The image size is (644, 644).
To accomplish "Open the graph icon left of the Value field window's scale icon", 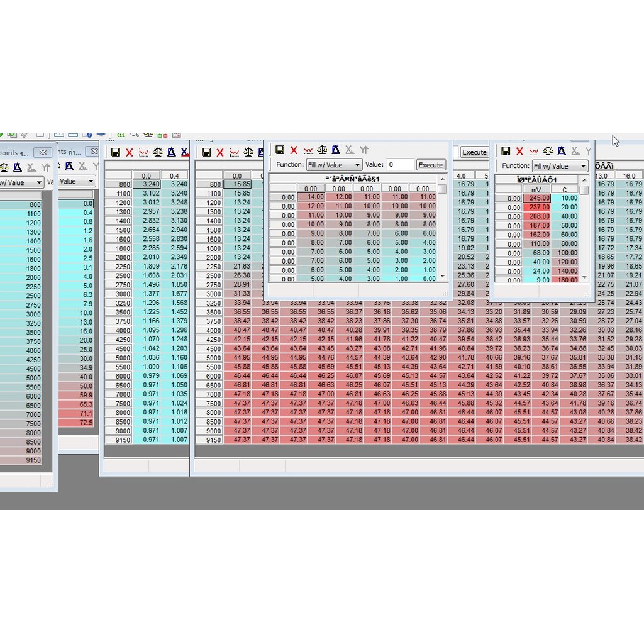I will (308, 150).
